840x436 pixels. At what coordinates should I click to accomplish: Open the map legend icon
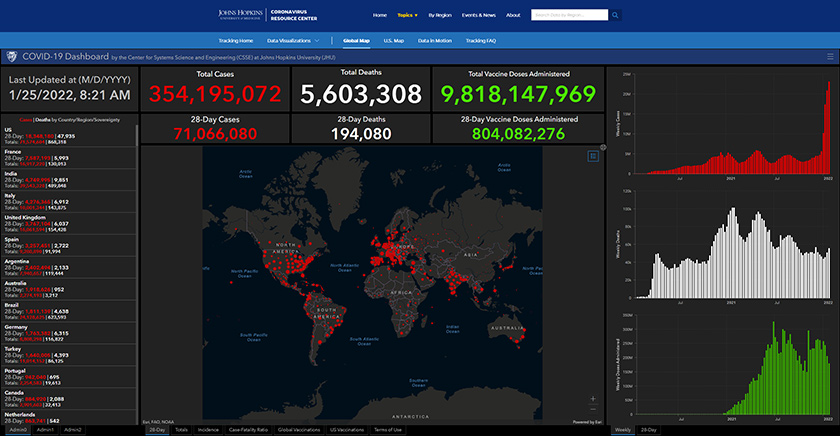click(x=593, y=155)
